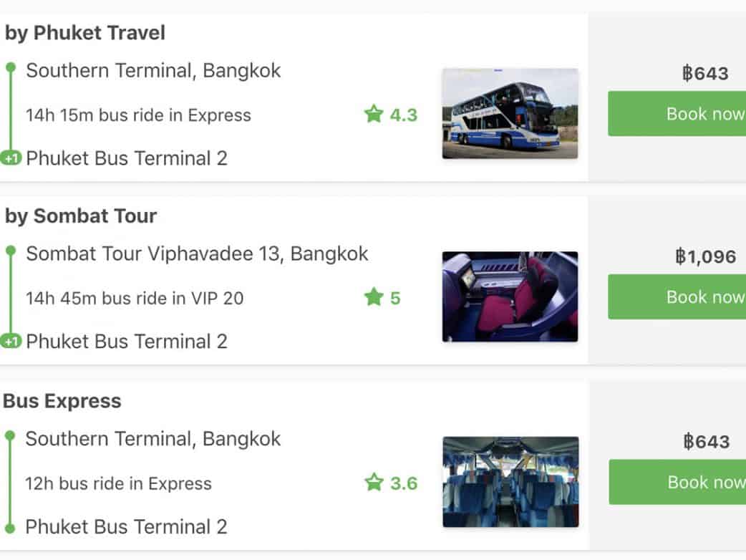The width and height of the screenshot is (746, 560).
Task: Click the ฿1,096 price label
Action: coord(705,256)
